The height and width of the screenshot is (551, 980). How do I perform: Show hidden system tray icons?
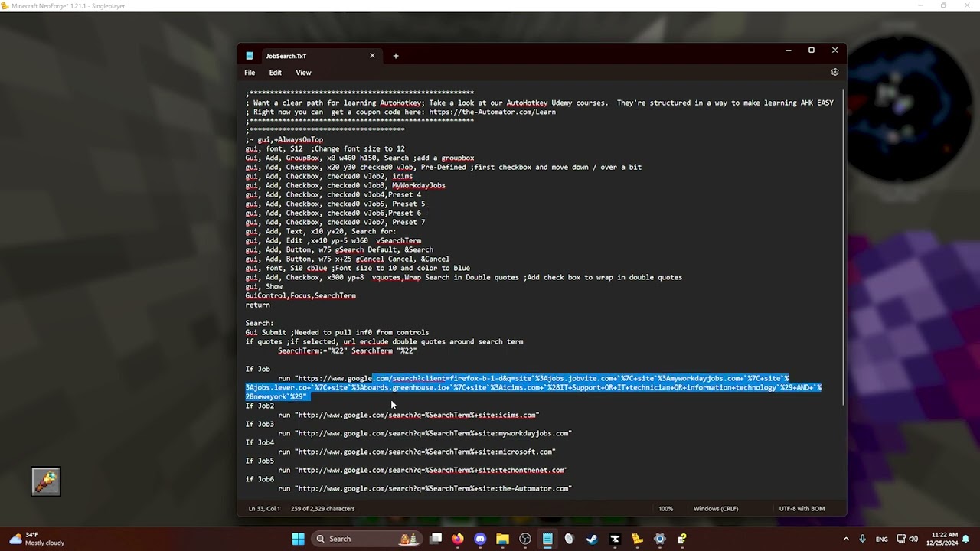coord(846,539)
